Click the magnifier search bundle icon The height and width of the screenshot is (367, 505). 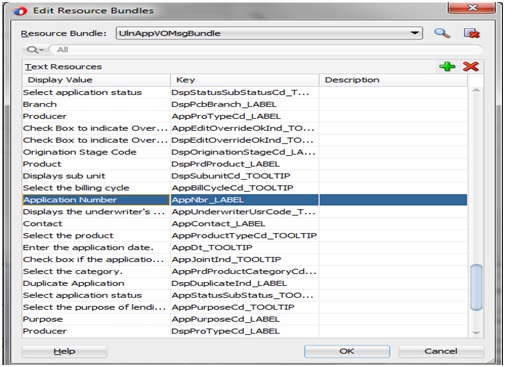click(x=442, y=33)
